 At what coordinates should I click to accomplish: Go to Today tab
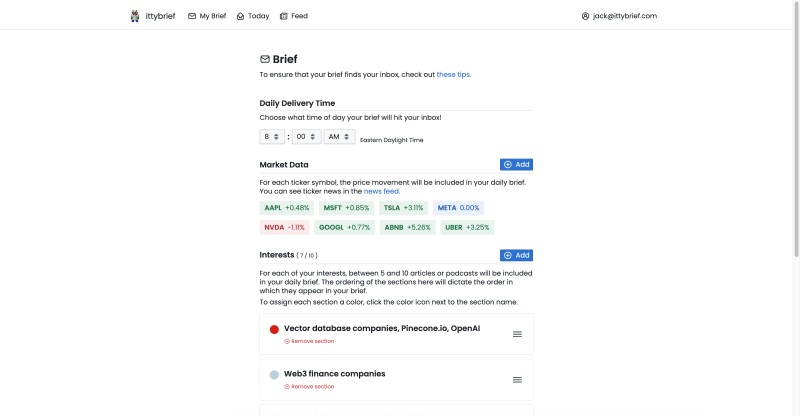pyautogui.click(x=253, y=16)
